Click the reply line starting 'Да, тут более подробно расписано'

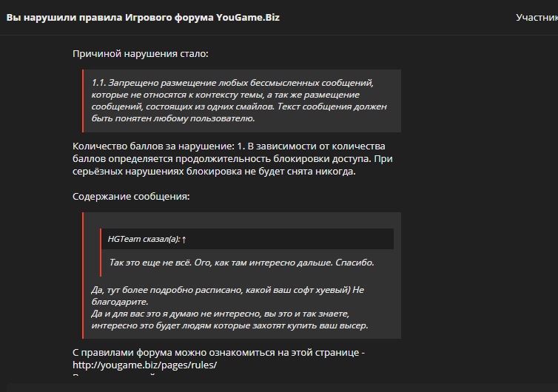(228, 290)
